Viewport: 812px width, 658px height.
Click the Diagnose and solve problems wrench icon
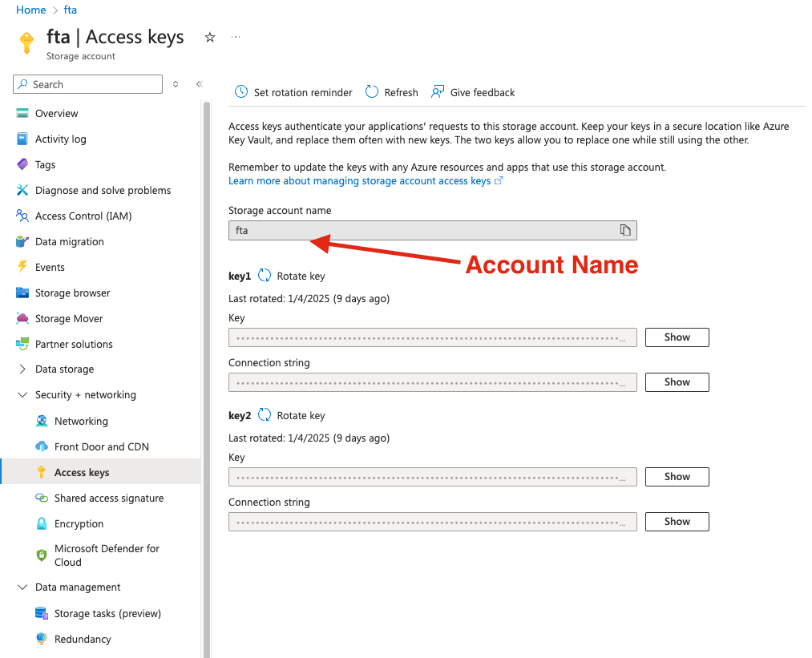pyautogui.click(x=22, y=190)
